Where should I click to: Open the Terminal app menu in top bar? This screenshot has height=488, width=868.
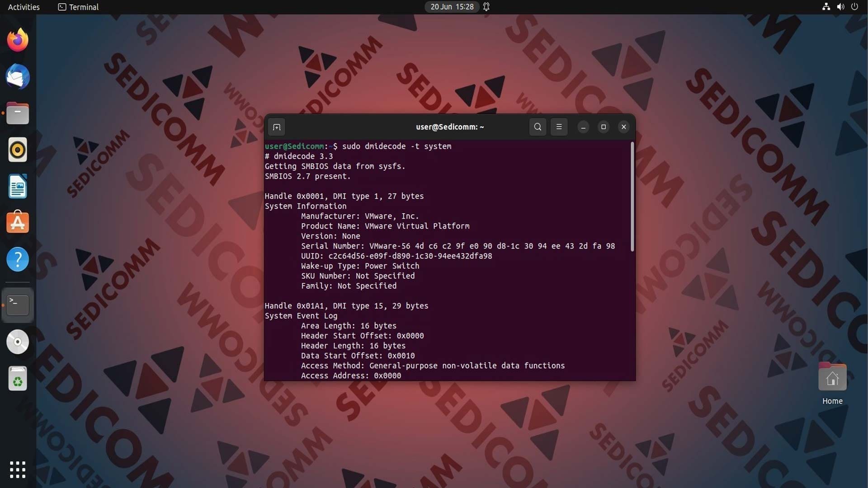pos(78,7)
